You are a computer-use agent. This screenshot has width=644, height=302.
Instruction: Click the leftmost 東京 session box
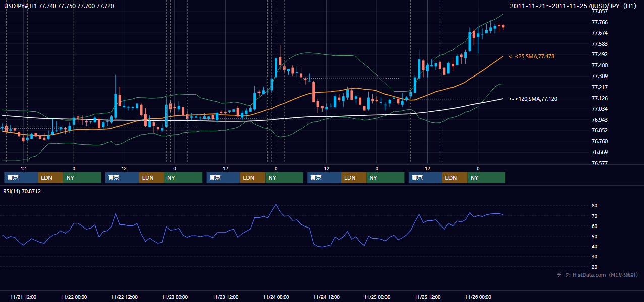point(21,178)
